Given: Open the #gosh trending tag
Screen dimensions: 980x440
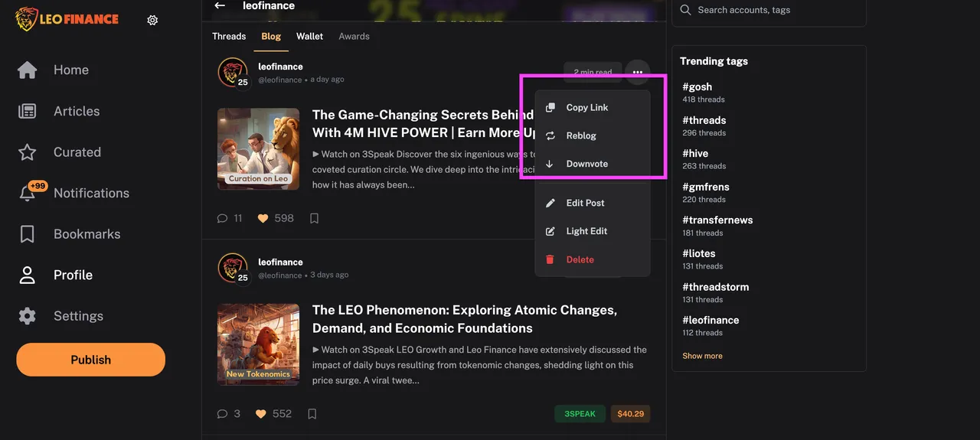Looking at the screenshot, I should pos(697,86).
